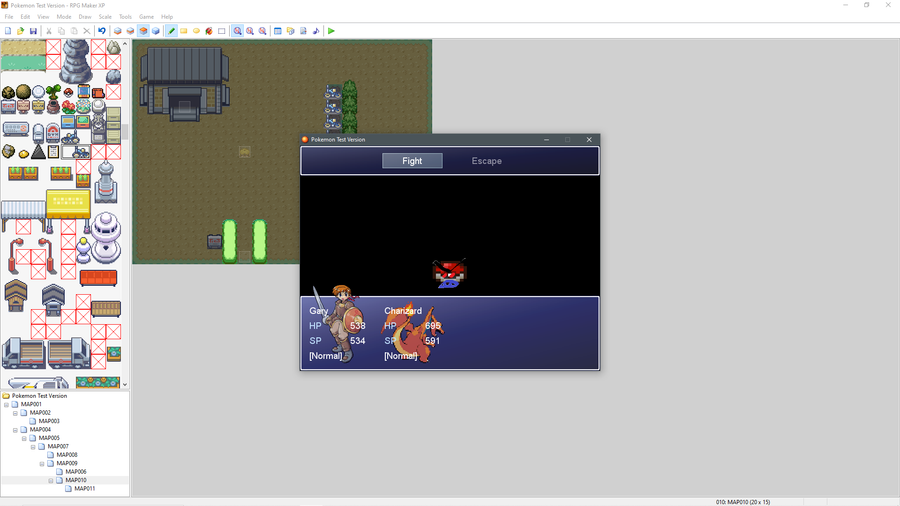
Task: Undo the last action with arrow icon
Action: pyautogui.click(x=102, y=31)
